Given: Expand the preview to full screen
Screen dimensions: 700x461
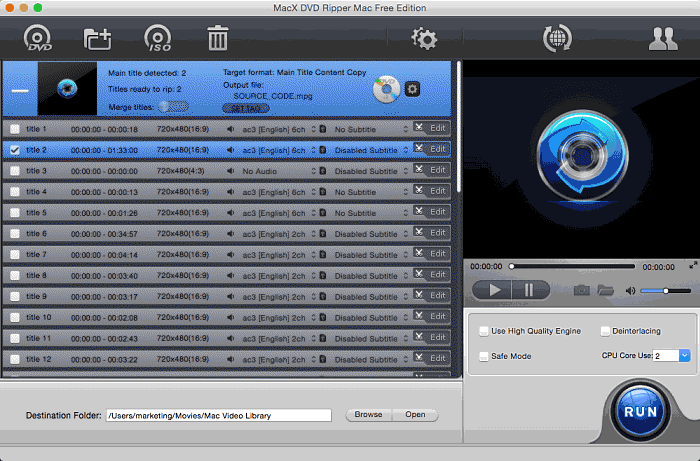Looking at the screenshot, I should click(693, 266).
